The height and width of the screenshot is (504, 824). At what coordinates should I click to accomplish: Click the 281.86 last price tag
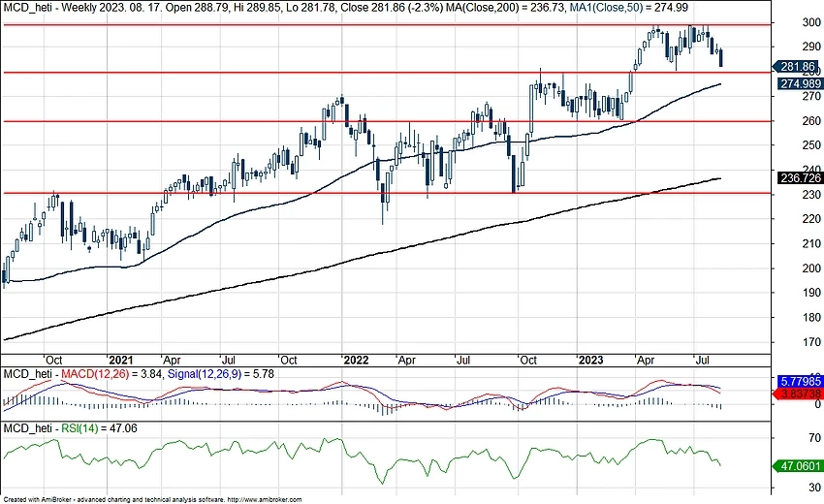(x=796, y=67)
